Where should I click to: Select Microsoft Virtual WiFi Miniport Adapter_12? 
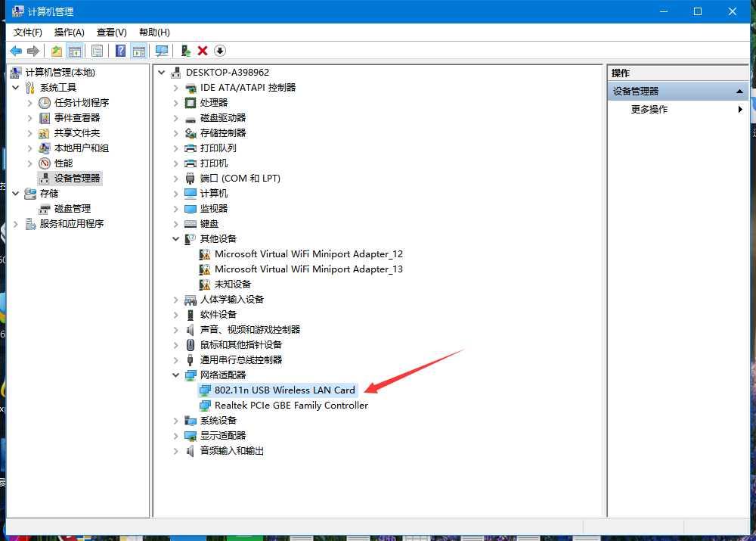tap(308, 253)
